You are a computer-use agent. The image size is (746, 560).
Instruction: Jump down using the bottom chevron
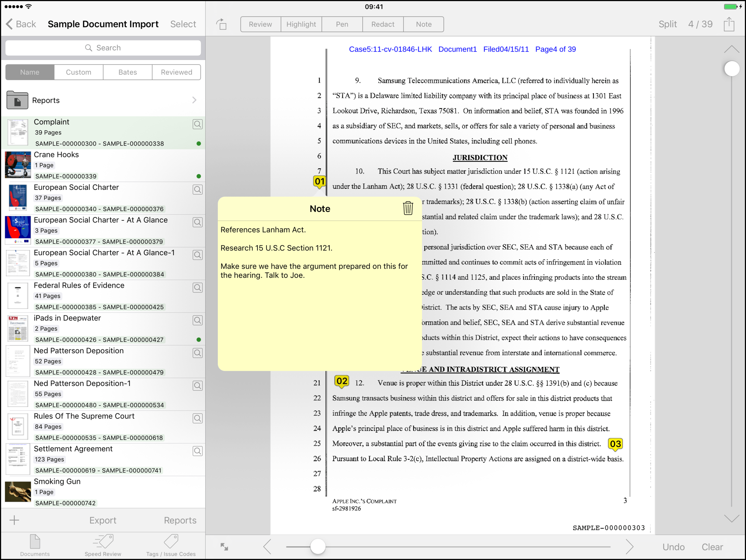tap(731, 519)
